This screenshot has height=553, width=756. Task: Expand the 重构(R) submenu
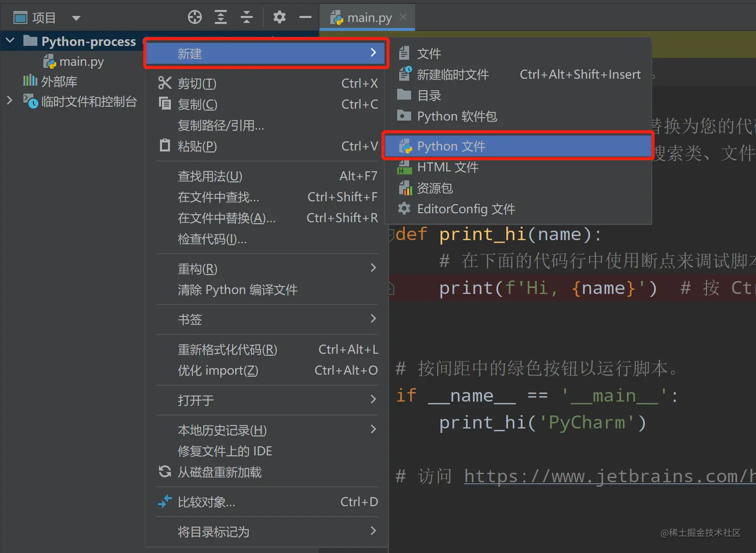267,268
